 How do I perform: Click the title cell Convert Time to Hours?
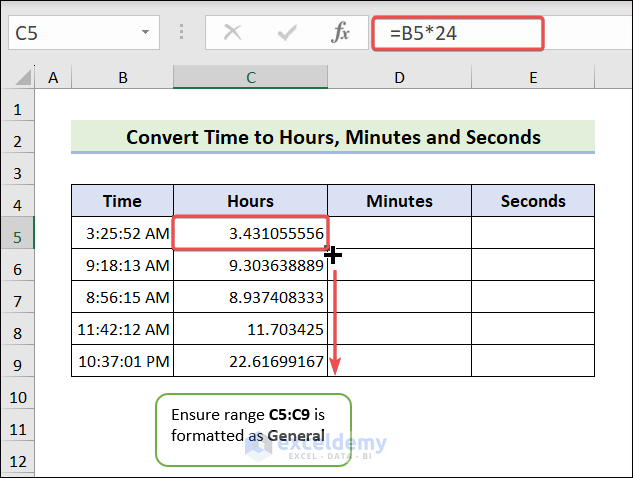coord(333,137)
